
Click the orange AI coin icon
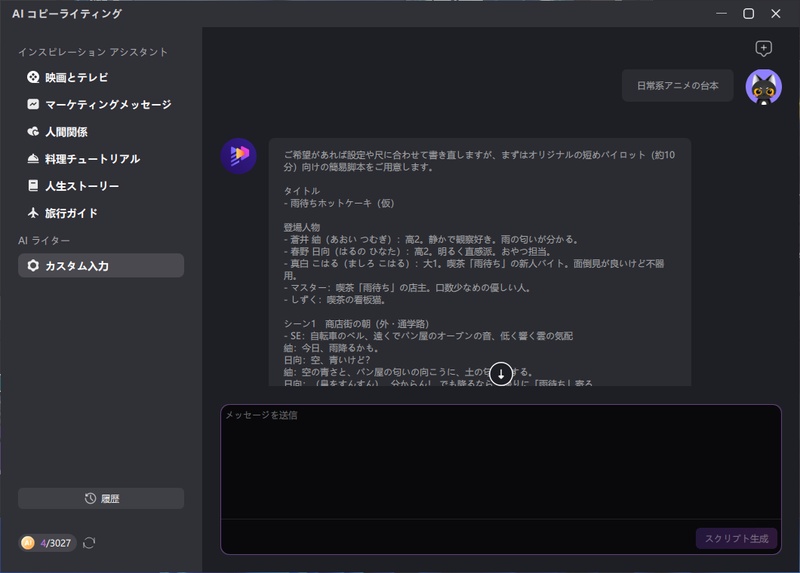point(28,543)
